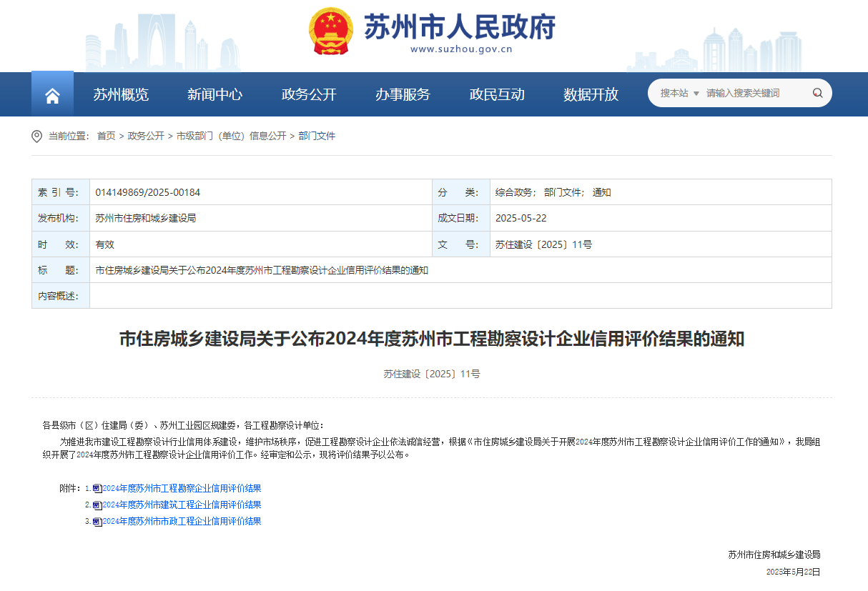Open the 本站 search scope dropdown
Screen dimensions: 868x591
(x=679, y=93)
